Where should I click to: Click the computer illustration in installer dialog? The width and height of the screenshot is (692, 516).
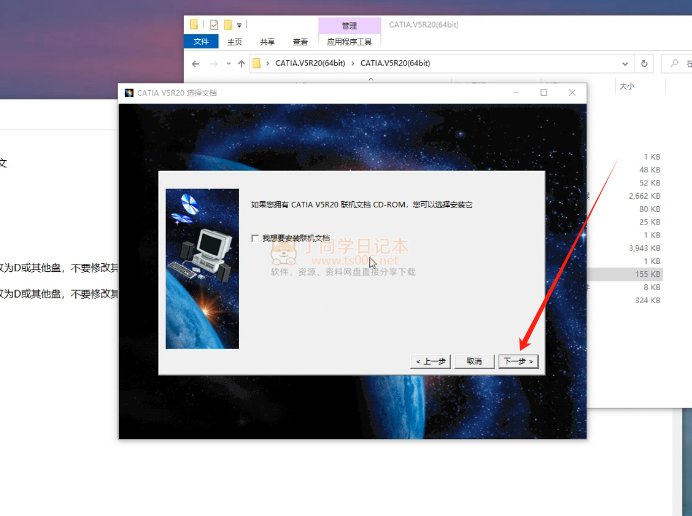tap(202, 269)
